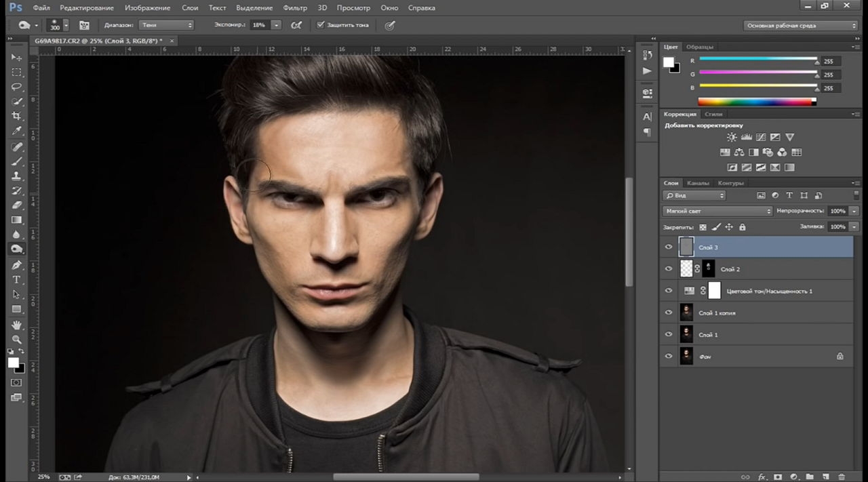Select the Crop tool
Screen dimensions: 868x482
[x=16, y=117]
